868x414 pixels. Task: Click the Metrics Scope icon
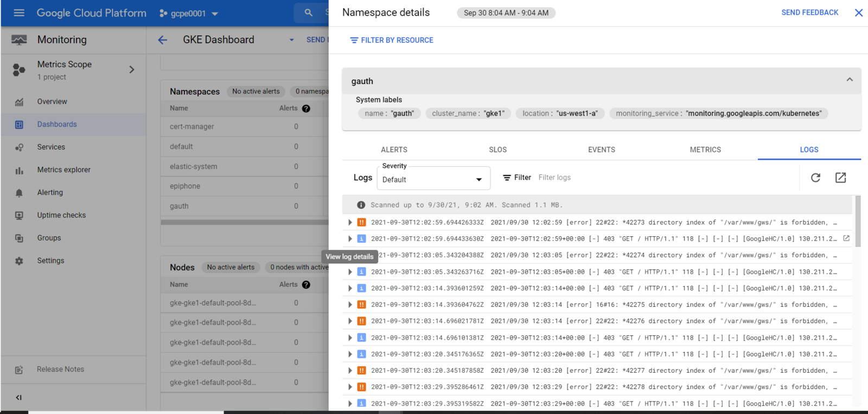pyautogui.click(x=19, y=69)
